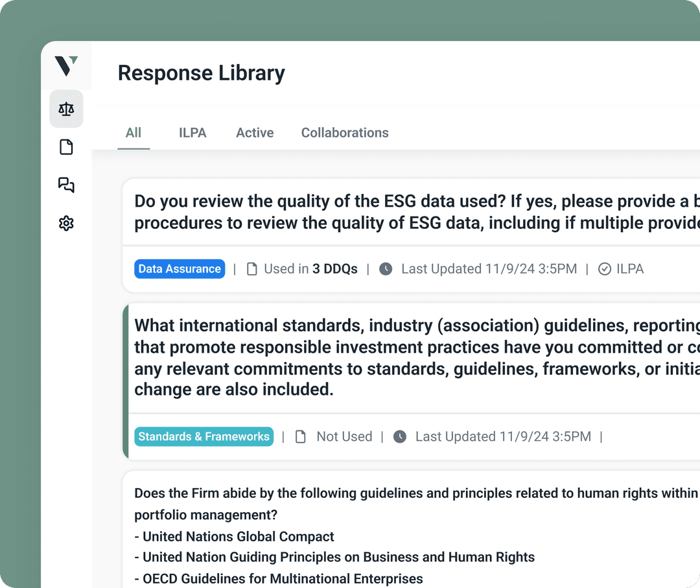Click the Used in 3 DDQs text
Image resolution: width=700 pixels, height=588 pixels.
tap(310, 269)
